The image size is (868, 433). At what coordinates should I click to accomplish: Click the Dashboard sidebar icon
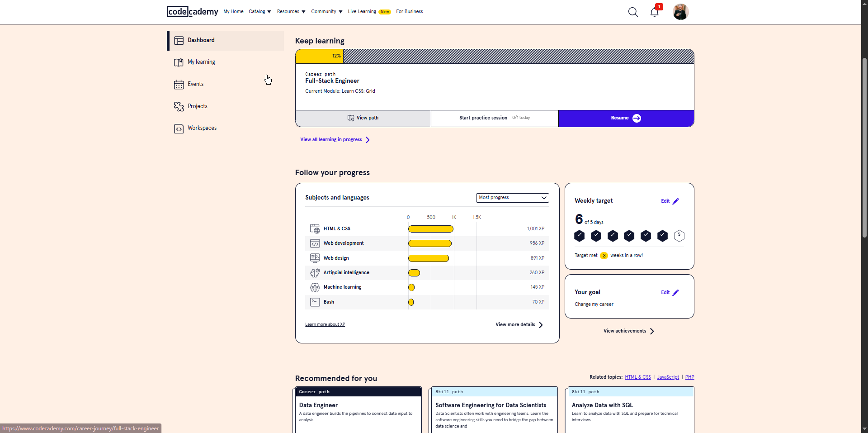point(179,41)
